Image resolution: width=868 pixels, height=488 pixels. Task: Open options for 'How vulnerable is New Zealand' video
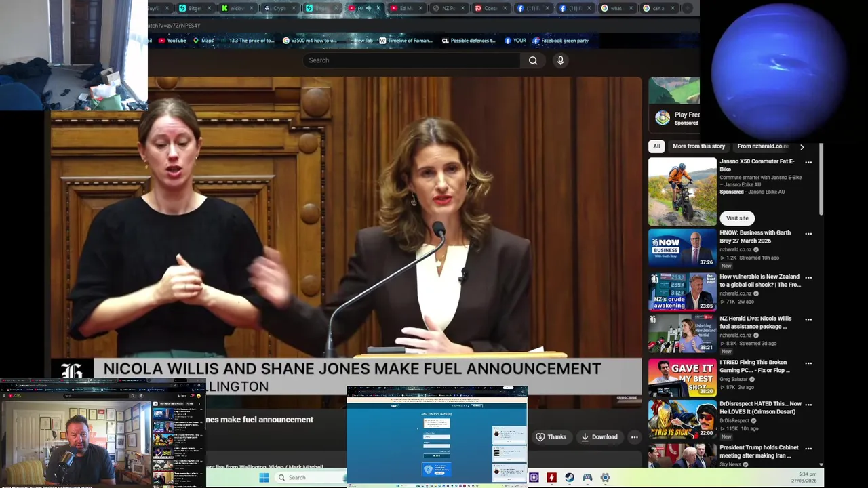[x=808, y=278]
